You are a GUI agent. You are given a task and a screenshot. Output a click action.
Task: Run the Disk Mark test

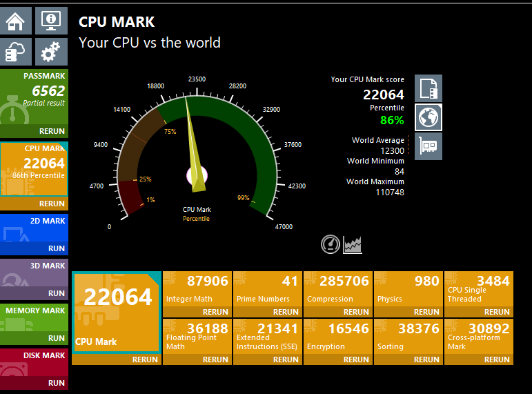[57, 383]
